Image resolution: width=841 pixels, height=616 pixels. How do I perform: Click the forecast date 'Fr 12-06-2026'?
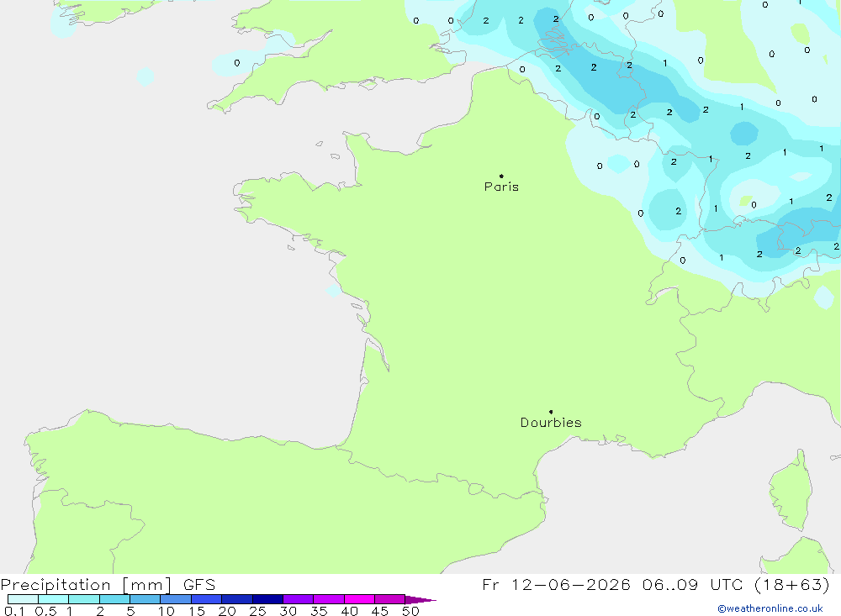556,585
